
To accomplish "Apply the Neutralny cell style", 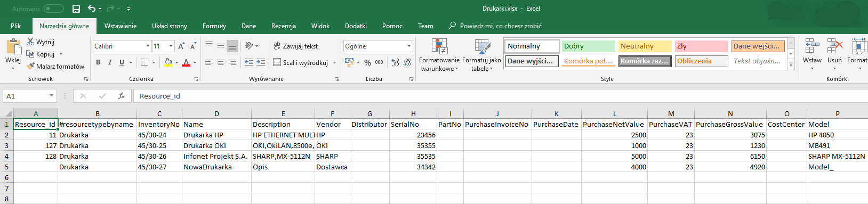I will tap(645, 46).
